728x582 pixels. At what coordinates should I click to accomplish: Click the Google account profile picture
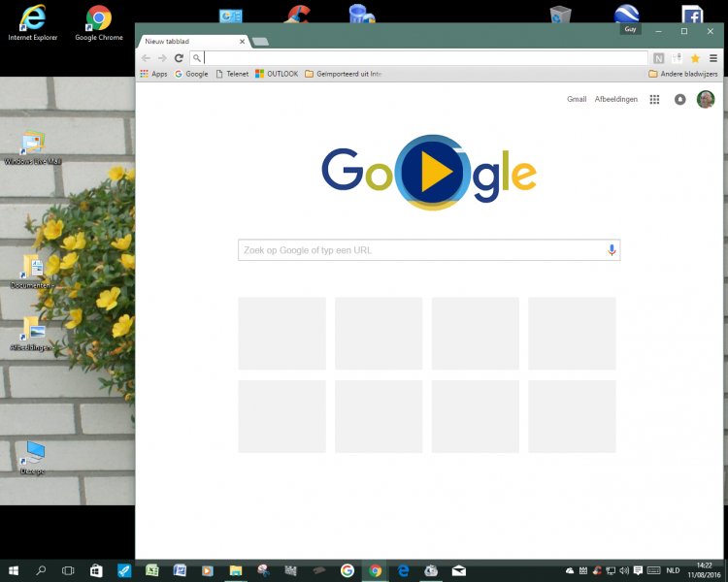click(706, 99)
